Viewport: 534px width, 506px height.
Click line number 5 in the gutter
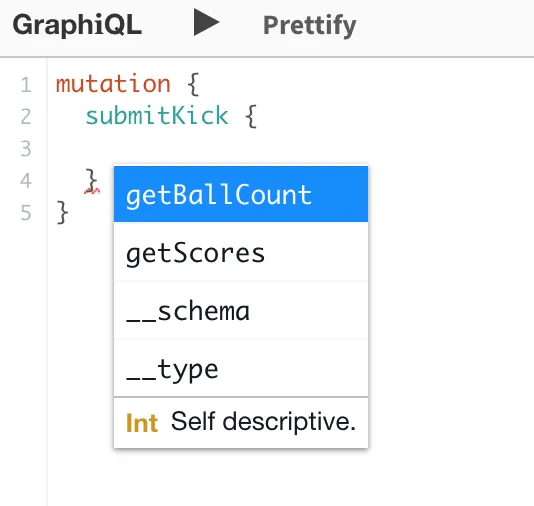click(x=26, y=213)
